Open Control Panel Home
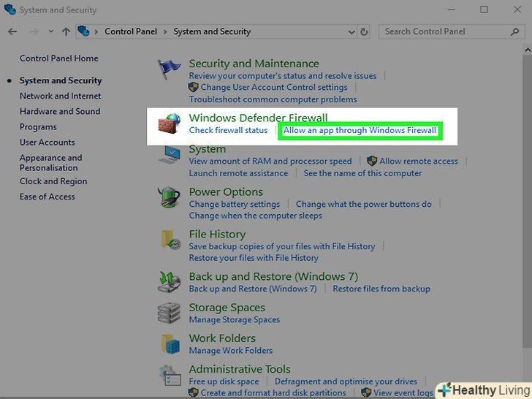 coord(59,58)
